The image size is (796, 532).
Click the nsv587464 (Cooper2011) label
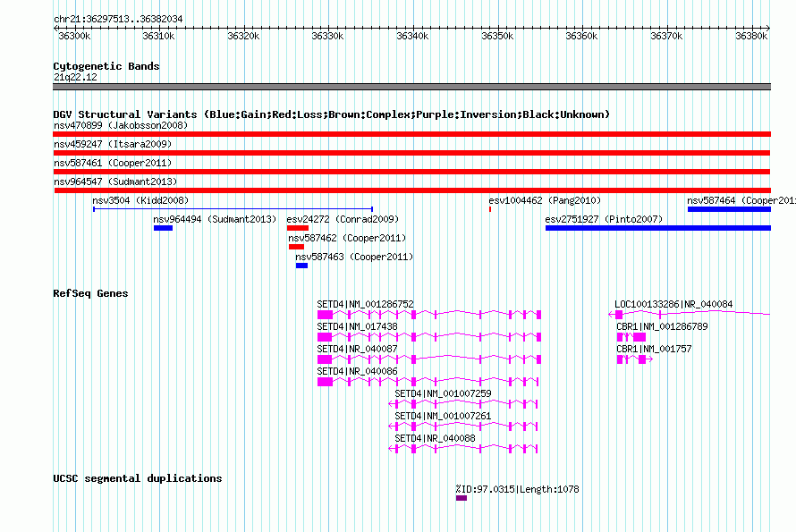(741, 200)
